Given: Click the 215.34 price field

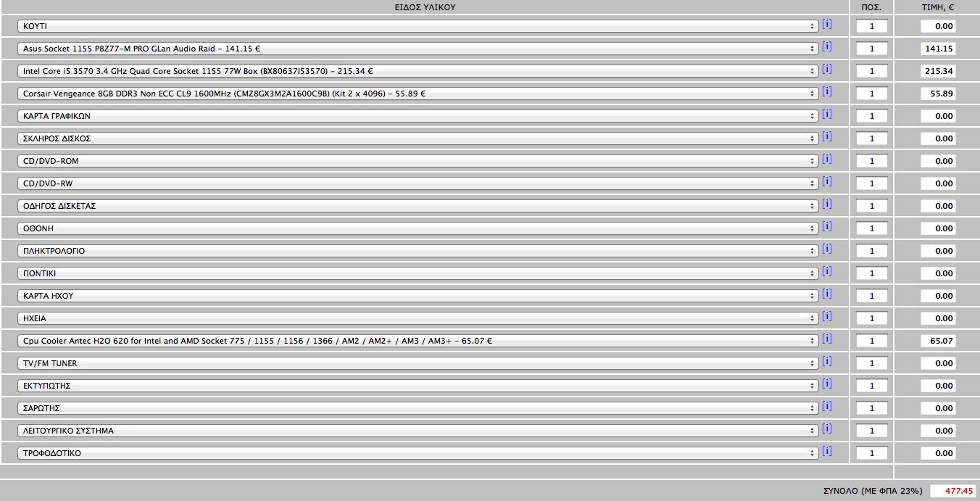Looking at the screenshot, I should click(938, 71).
